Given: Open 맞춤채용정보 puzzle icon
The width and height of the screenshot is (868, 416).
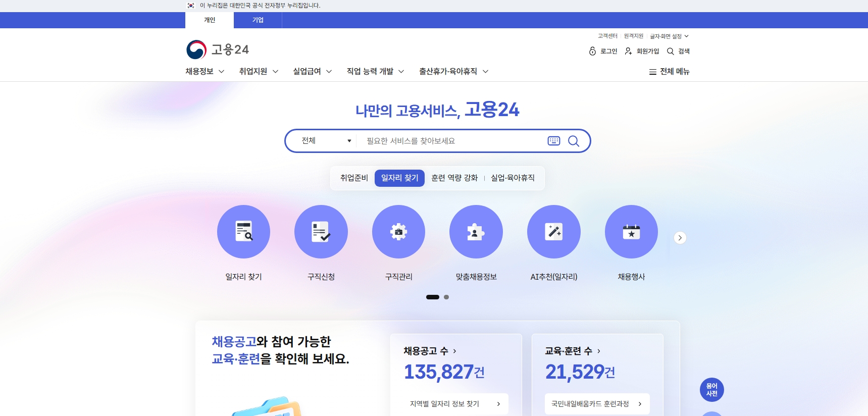Looking at the screenshot, I should pos(476,232).
